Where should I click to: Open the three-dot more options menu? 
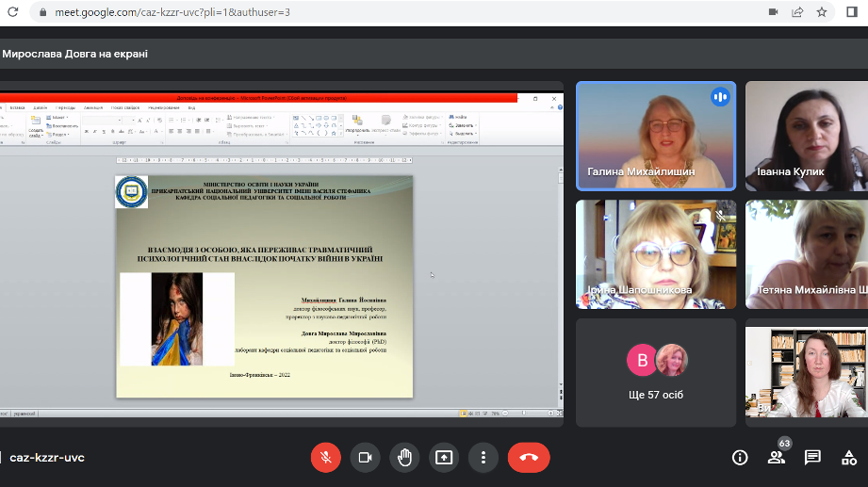click(483, 457)
